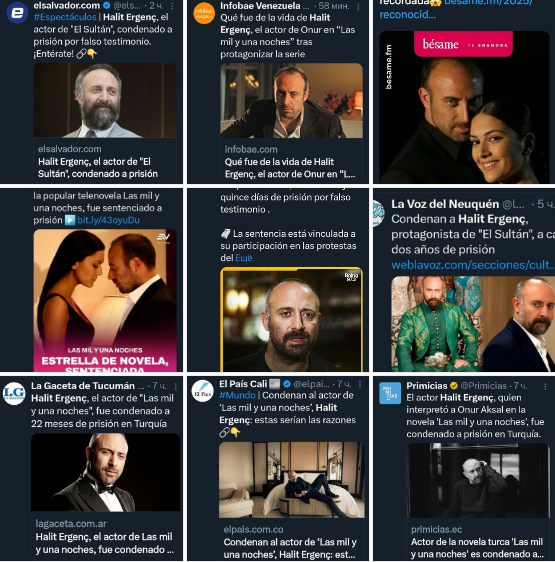
Task: Open infobae.com article preview image
Action: tap(291, 101)
